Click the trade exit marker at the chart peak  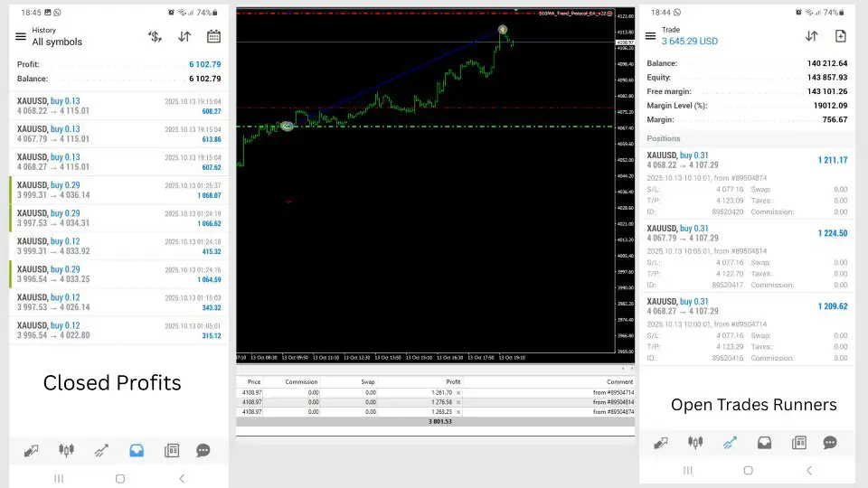click(502, 29)
